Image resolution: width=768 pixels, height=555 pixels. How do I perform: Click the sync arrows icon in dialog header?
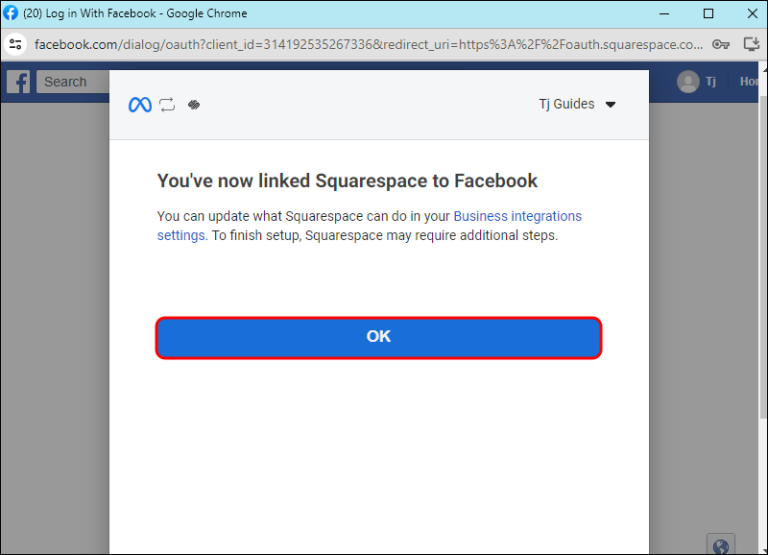(x=167, y=105)
